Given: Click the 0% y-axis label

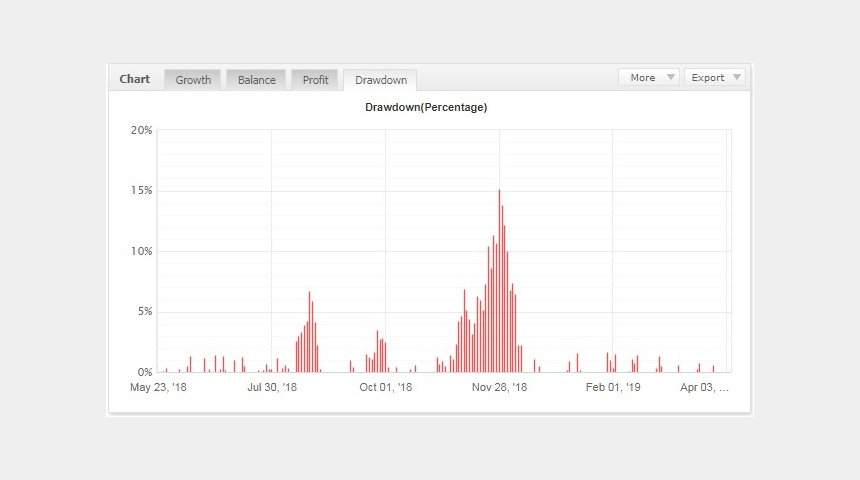Looking at the screenshot, I should [145, 372].
